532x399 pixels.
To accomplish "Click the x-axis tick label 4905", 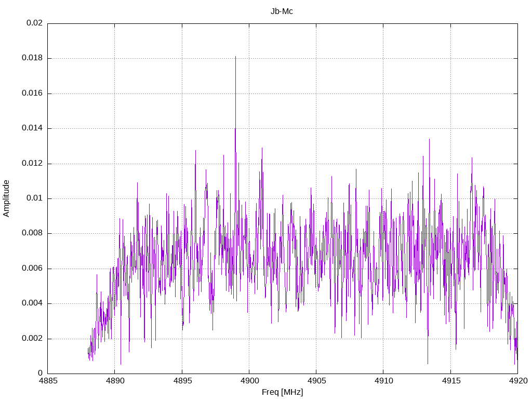I will click(316, 381).
